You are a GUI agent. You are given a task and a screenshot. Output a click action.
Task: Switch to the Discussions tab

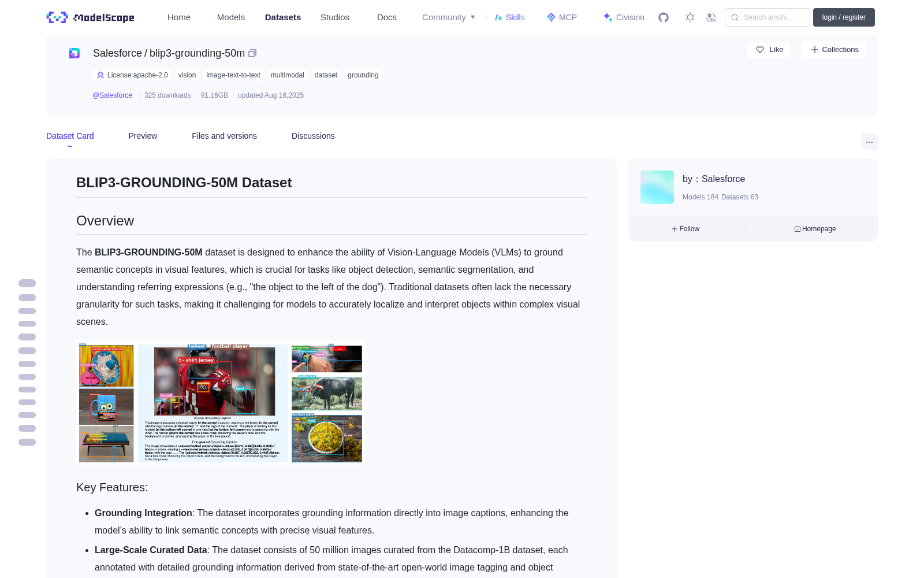coord(313,136)
